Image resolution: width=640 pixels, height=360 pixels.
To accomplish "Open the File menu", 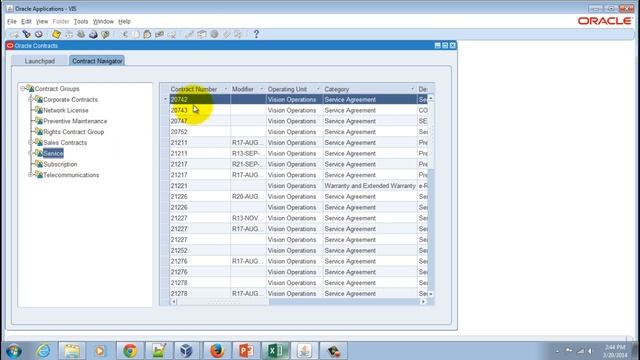I will coord(12,21).
